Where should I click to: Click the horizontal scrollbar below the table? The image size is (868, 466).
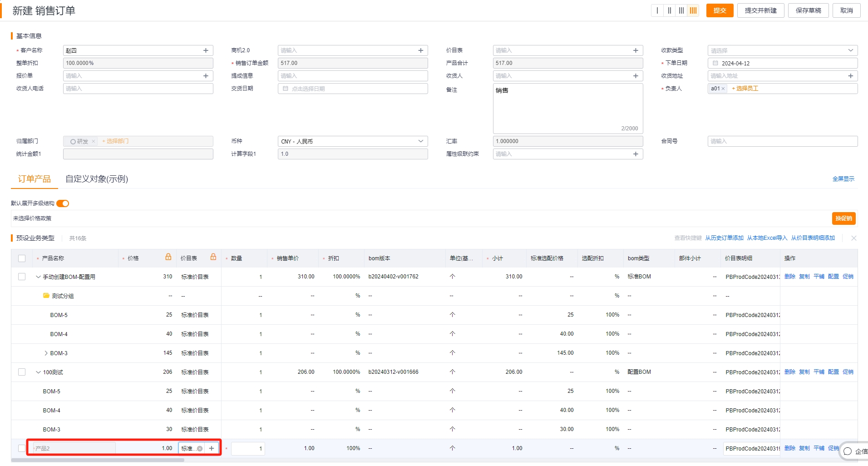tap(98, 460)
